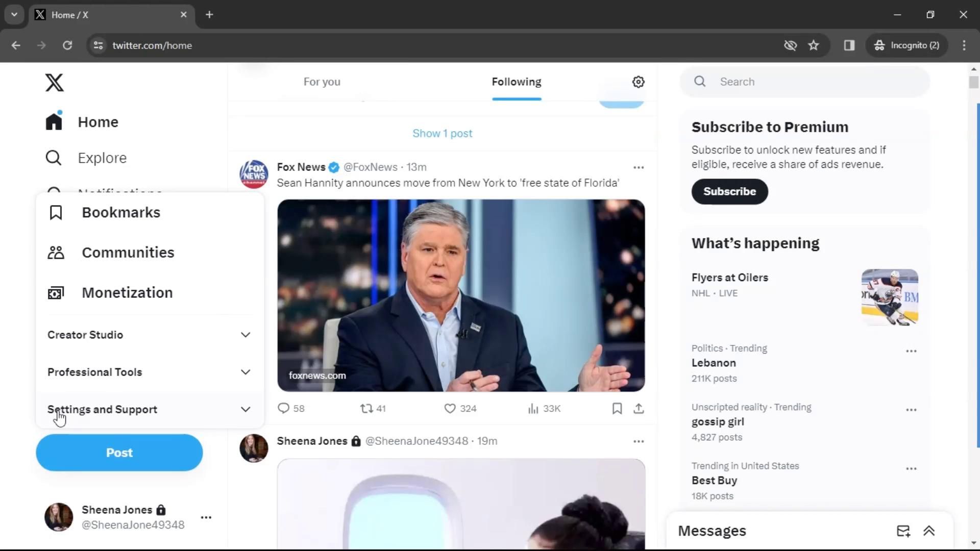Repost the Fox News post
The image size is (980, 551).
(366, 408)
